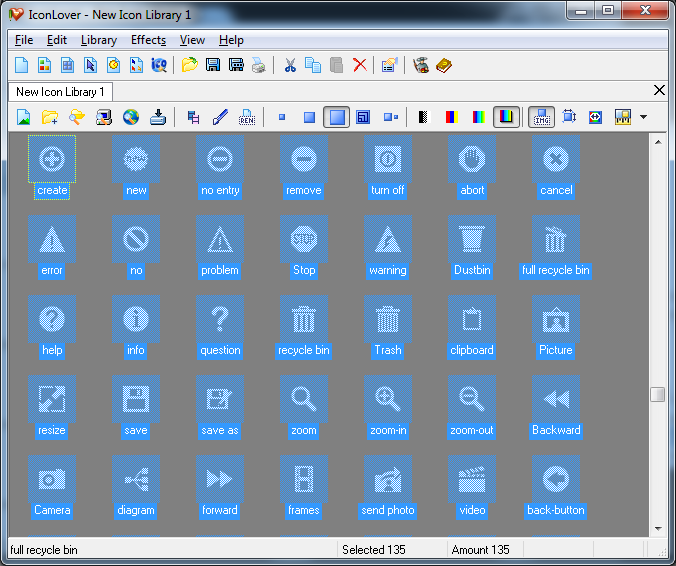The image size is (676, 566).
Task: Open the Edit menu
Action: pyautogui.click(x=56, y=40)
